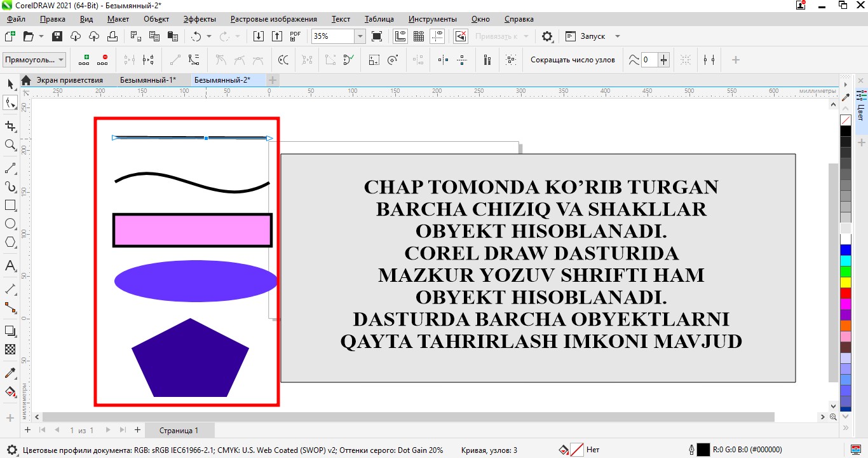This screenshot has height=458, width=868.
Task: Click the Export icon with the up arrow
Action: click(x=276, y=36)
